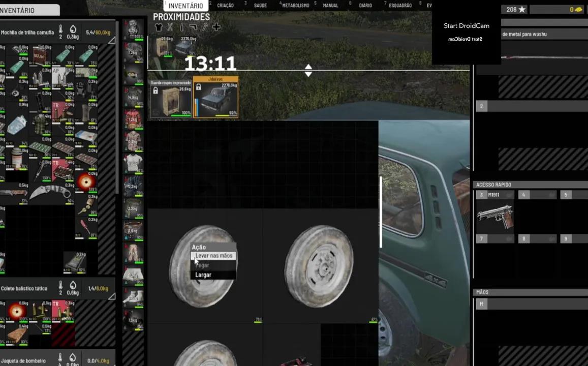This screenshot has height=366, width=588.
Task: Click the proximity panel vertical scrollbar
Action: 381,212
